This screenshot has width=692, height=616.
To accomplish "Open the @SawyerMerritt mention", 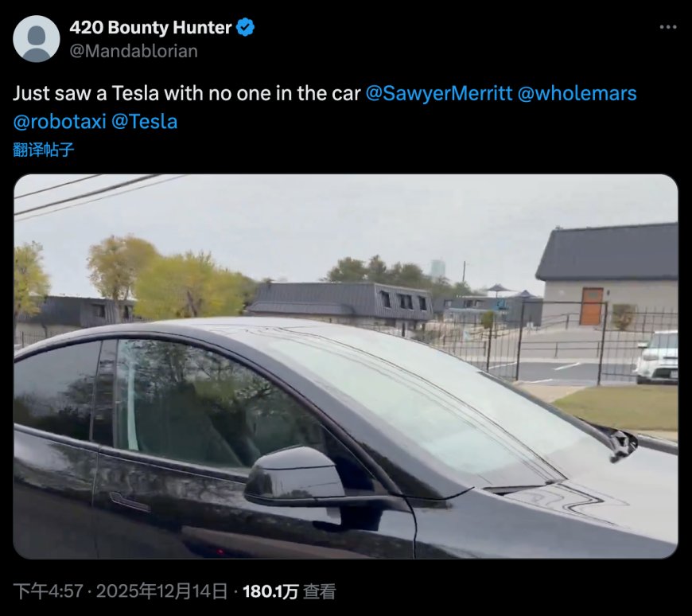I will [439, 93].
